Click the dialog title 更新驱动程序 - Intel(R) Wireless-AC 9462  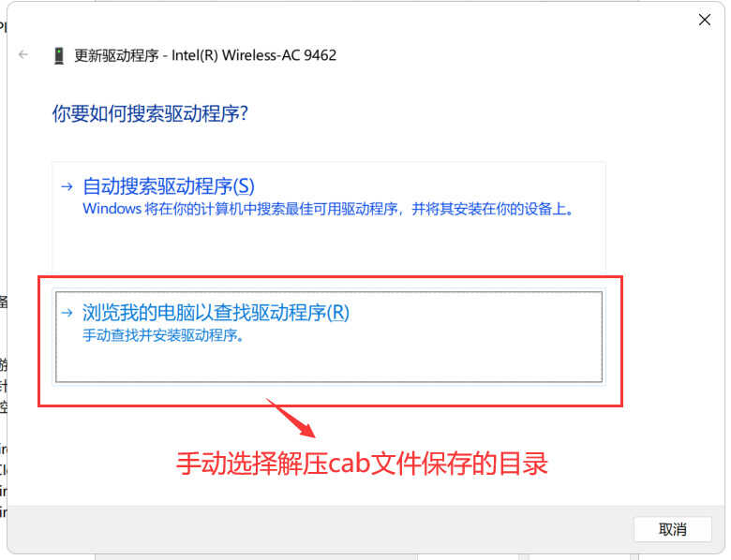point(205,55)
